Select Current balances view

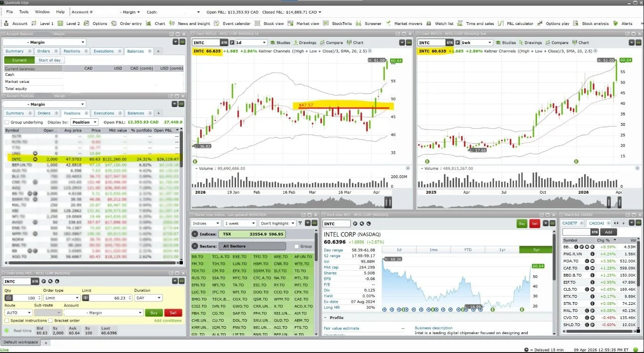tap(19, 60)
